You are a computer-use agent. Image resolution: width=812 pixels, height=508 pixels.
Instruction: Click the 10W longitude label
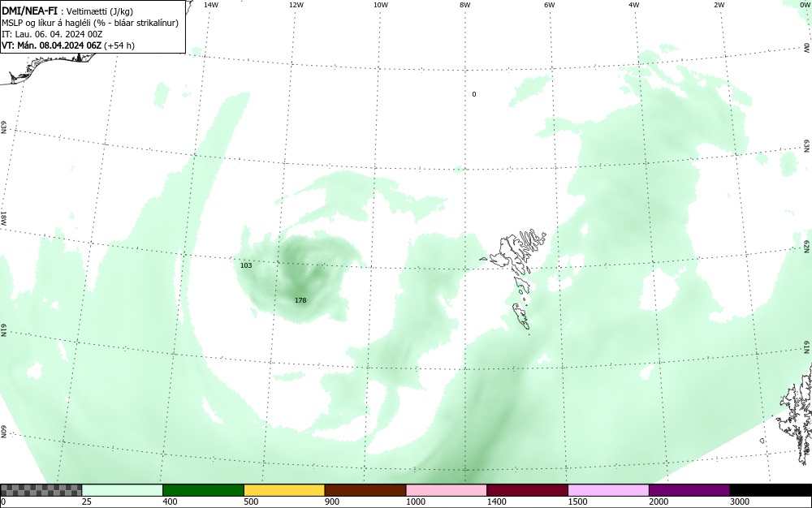(x=381, y=5)
